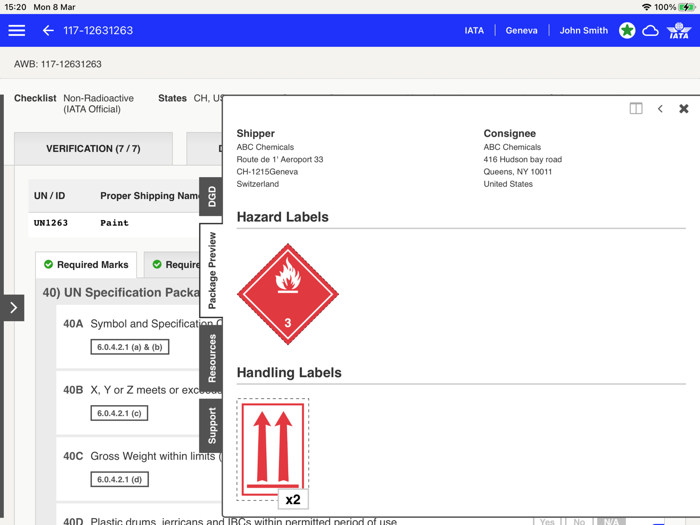Screen dimensions: 700x525
Task: Click the Shipper heading
Action: tap(255, 133)
